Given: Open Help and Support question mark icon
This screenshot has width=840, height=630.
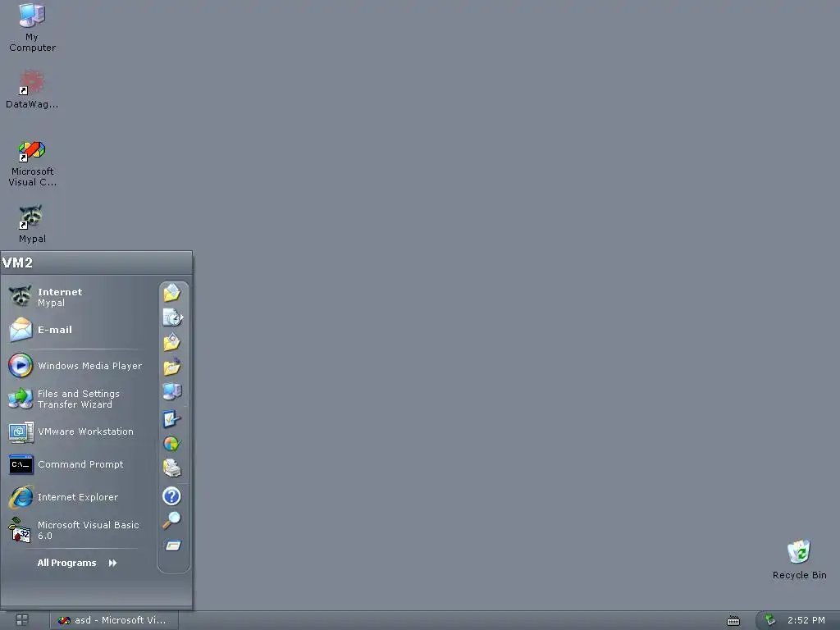Looking at the screenshot, I should pos(171,496).
